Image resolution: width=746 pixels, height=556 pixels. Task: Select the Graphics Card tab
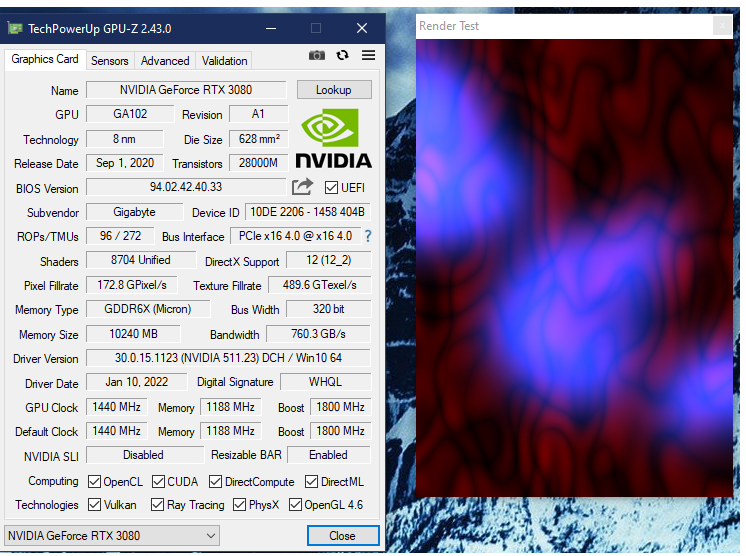click(x=45, y=59)
